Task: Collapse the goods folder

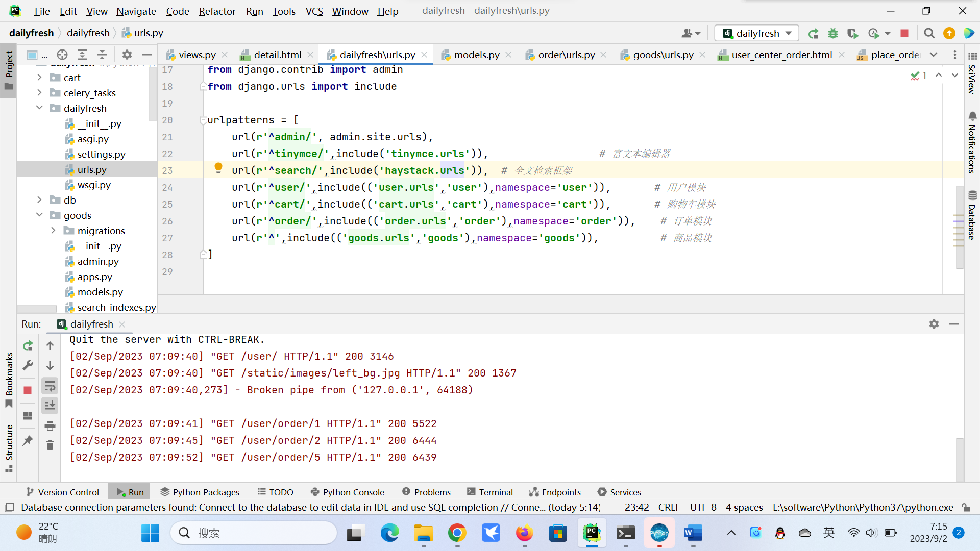Action: tap(39, 215)
